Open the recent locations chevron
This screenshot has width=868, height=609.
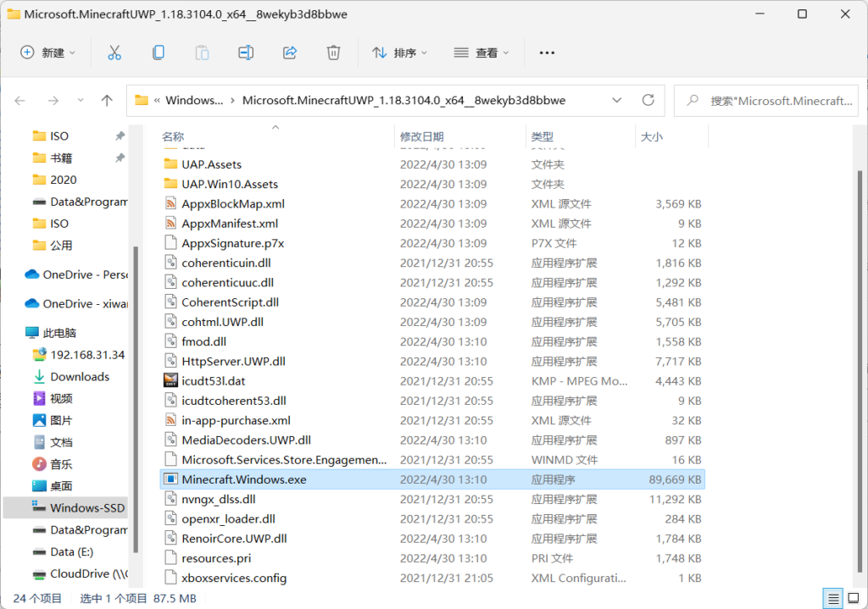tap(81, 100)
